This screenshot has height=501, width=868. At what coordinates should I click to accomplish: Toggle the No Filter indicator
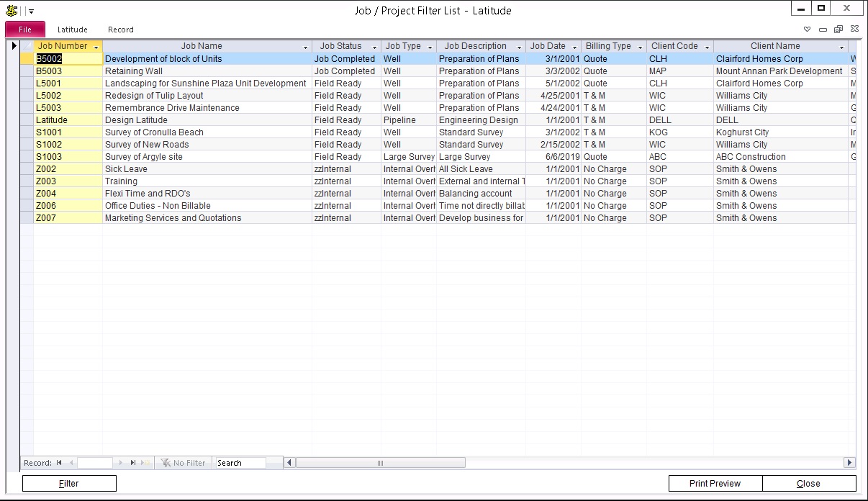[184, 463]
